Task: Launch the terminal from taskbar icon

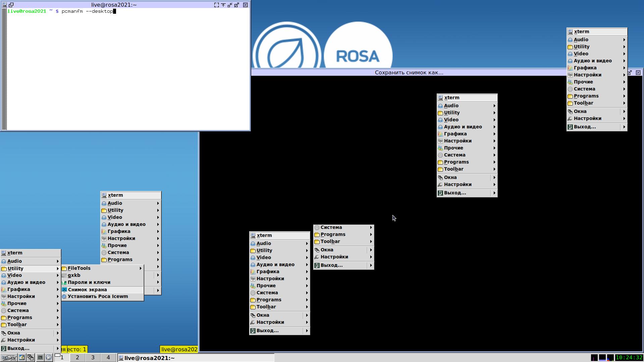Action: [40, 357]
